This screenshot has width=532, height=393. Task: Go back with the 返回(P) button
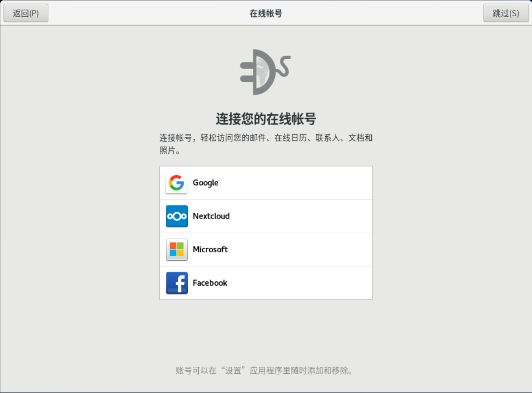pyautogui.click(x=26, y=13)
